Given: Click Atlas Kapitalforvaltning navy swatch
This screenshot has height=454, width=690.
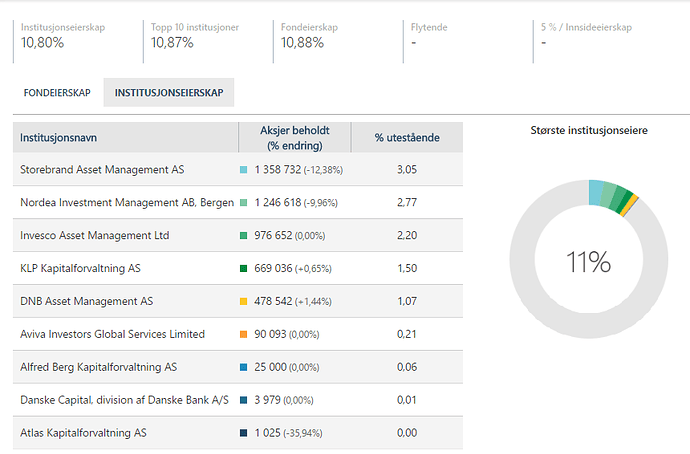Looking at the screenshot, I should point(243,433).
